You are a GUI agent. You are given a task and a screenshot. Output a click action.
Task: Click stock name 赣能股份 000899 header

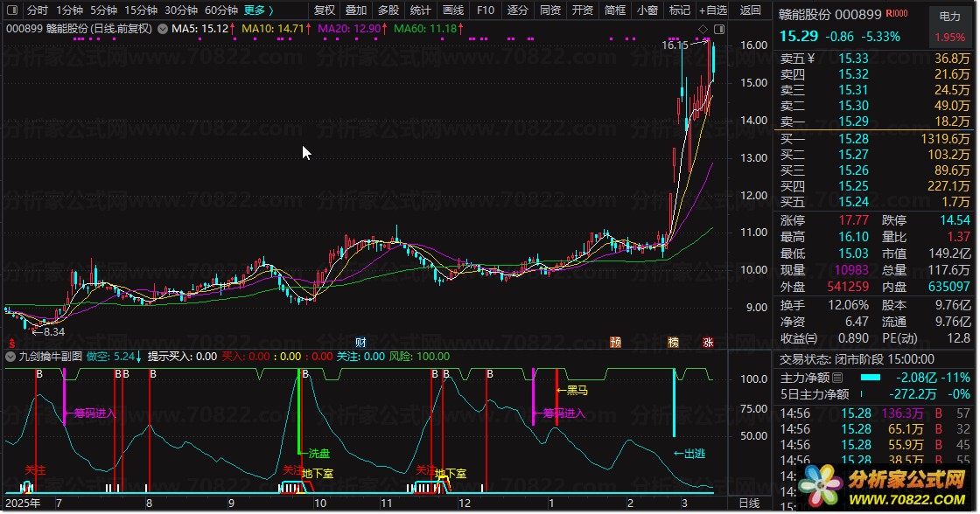pos(830,14)
